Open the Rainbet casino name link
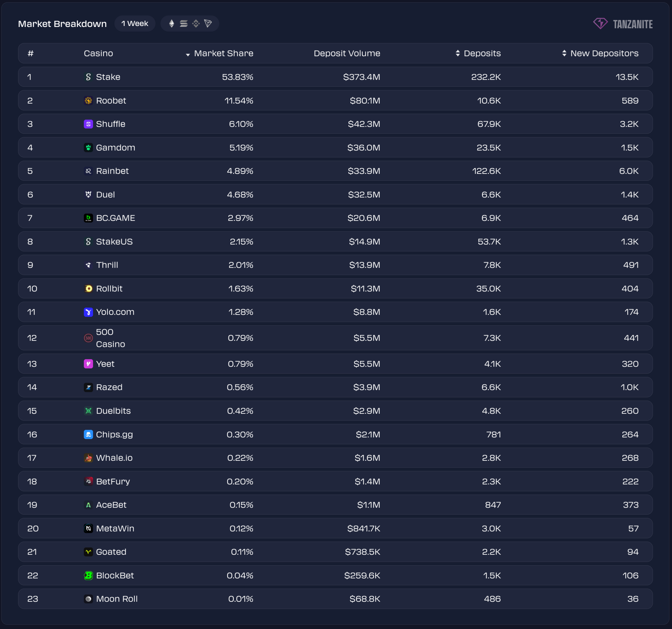 [x=112, y=171]
